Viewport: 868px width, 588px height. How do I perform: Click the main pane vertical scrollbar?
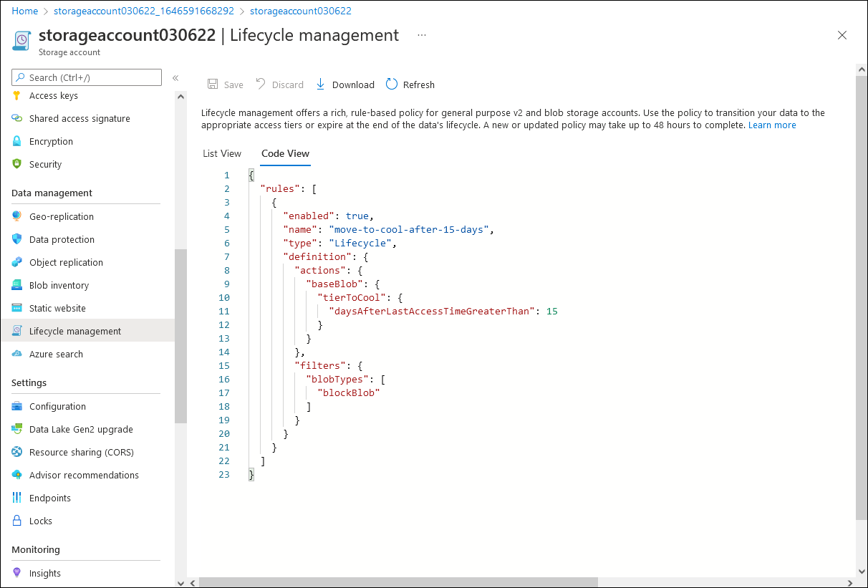(x=862, y=297)
